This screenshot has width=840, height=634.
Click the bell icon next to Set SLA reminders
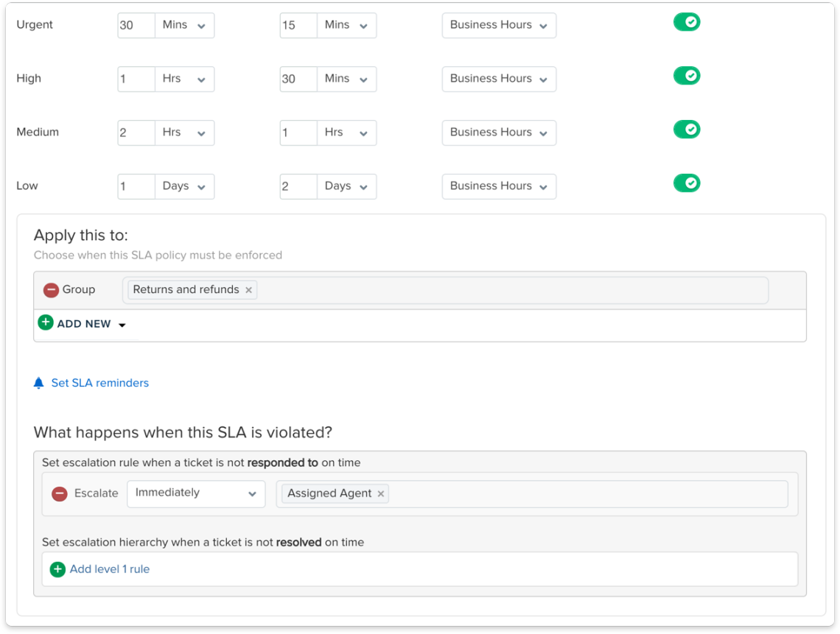point(38,382)
